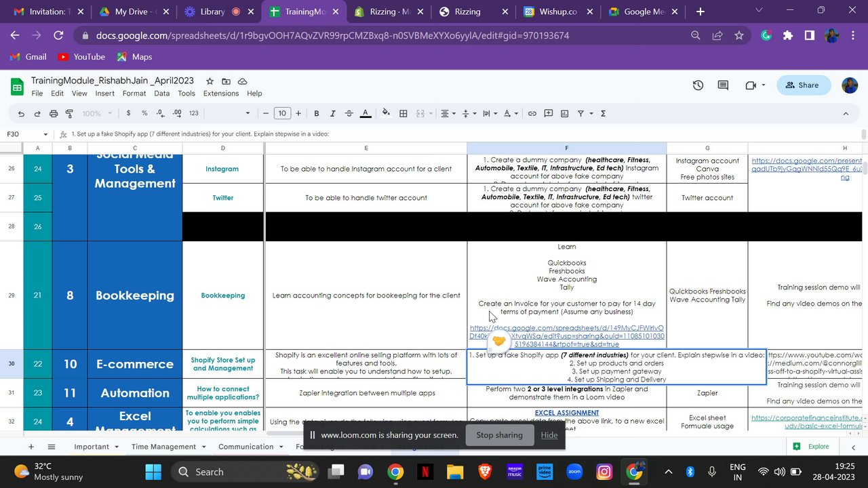
Task: Toggle italic formatting
Action: pyautogui.click(x=332, y=114)
